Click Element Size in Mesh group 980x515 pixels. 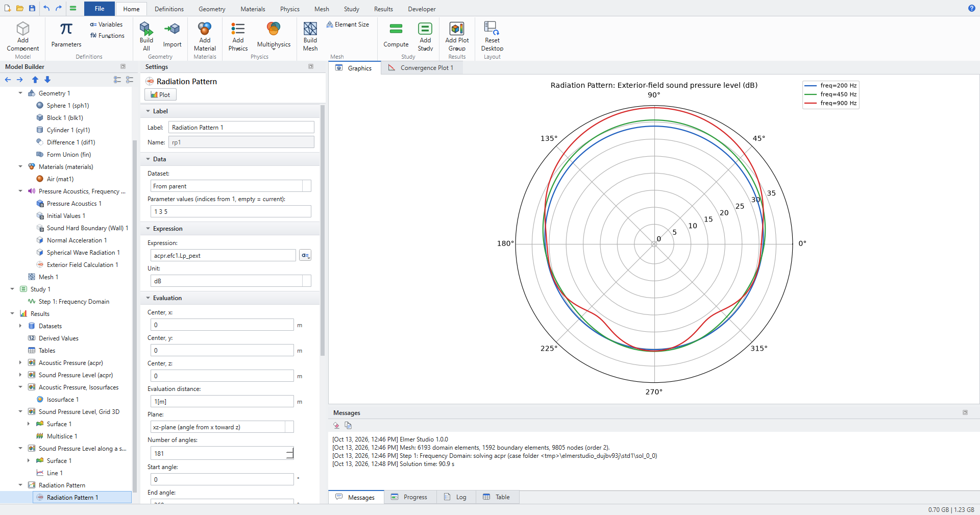(x=348, y=24)
